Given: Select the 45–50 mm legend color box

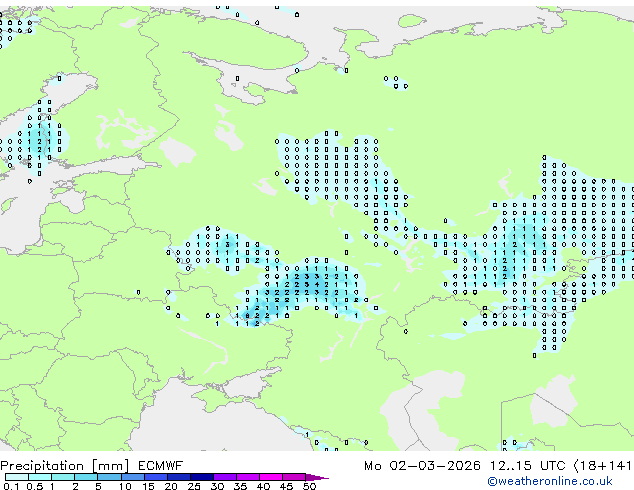Looking at the screenshot, I should pos(294,477).
